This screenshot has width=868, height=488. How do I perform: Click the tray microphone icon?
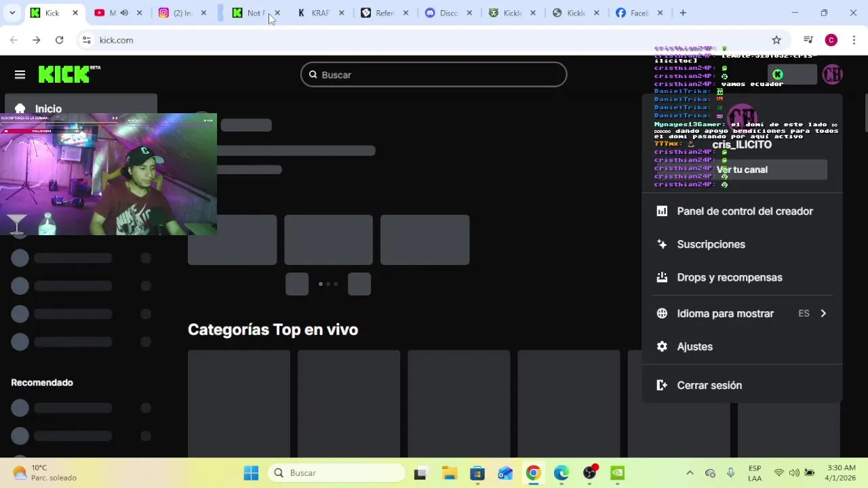click(730, 473)
